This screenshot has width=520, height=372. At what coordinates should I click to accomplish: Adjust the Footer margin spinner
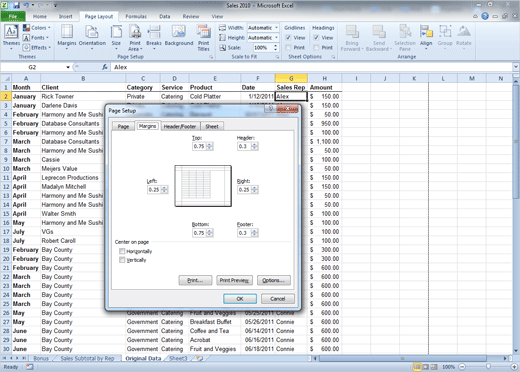click(x=255, y=233)
